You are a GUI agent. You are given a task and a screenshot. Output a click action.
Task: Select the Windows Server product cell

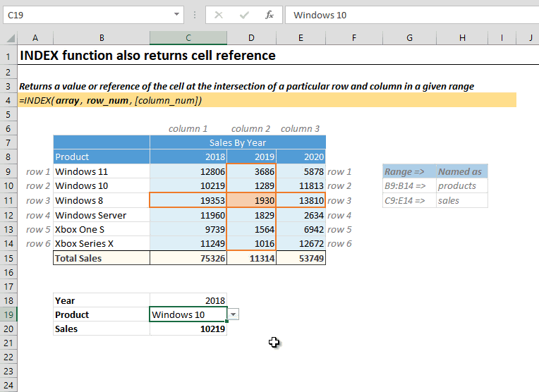coord(102,215)
